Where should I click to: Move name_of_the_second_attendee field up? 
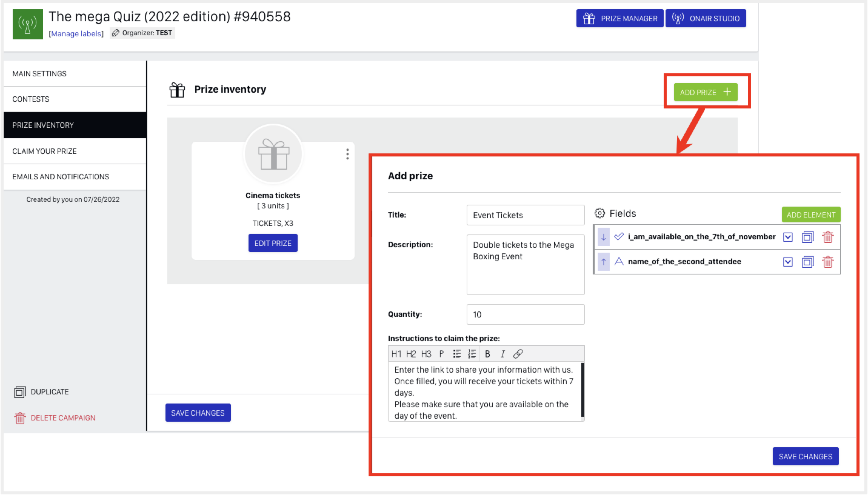(x=603, y=262)
